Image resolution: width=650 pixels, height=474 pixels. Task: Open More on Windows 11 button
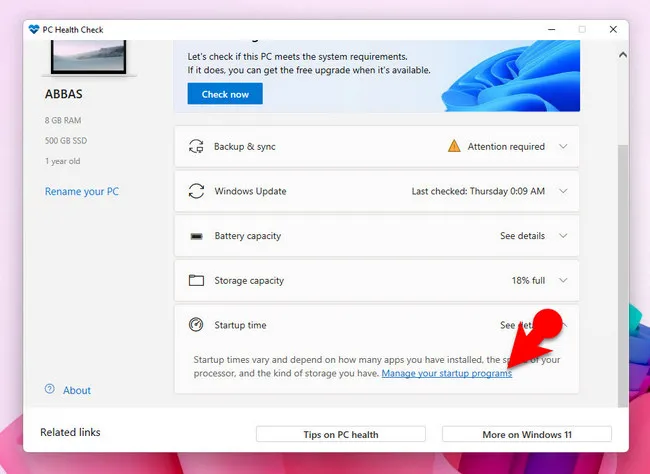[526, 434]
